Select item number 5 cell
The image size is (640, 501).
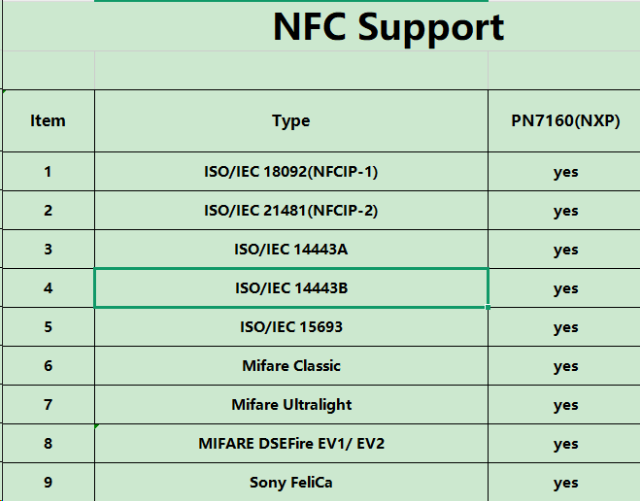48,327
